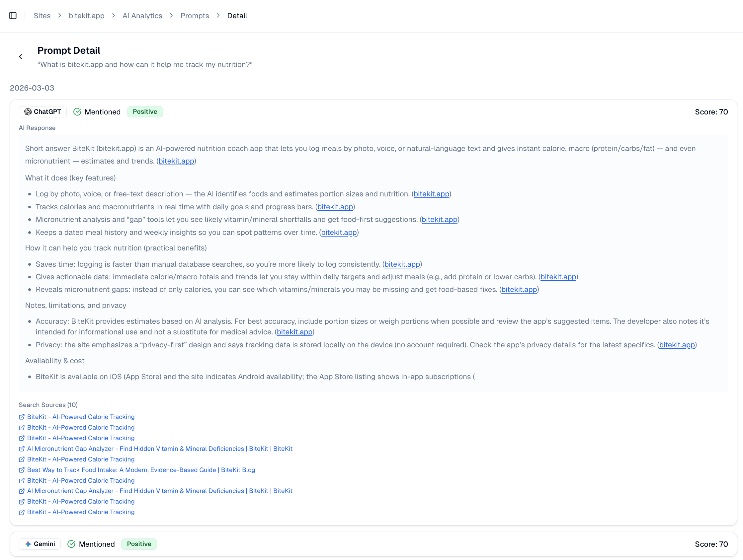Open Prompts from the breadcrumb trail
Screen dimensions: 743x560
pos(195,16)
